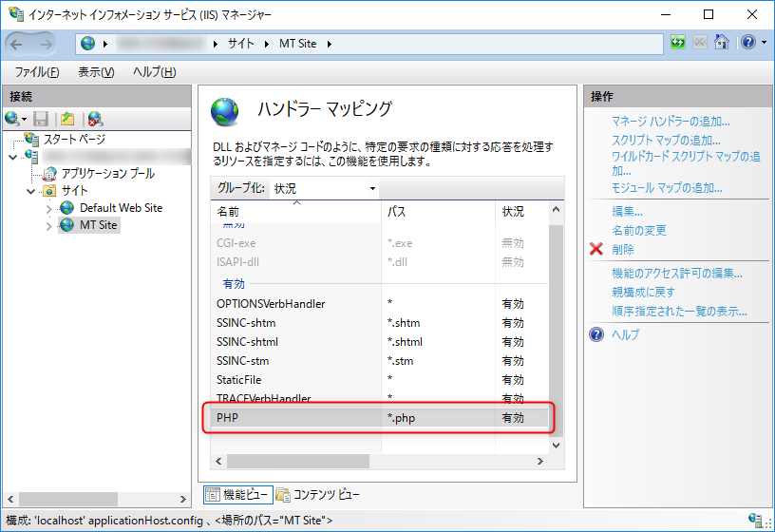Open the ファイル menu
Viewport: 775px width, 532px height.
(37, 72)
